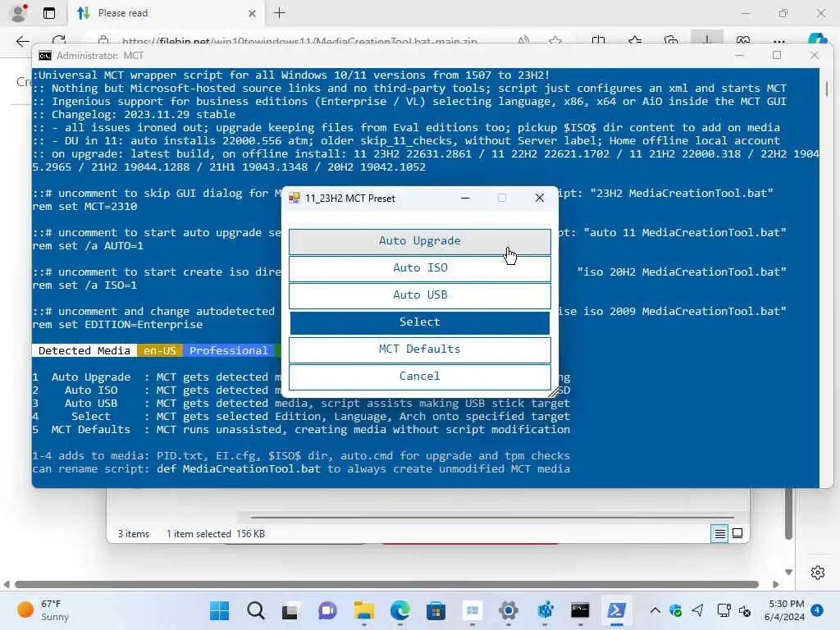
Task: Open the Windows Start menu
Action: click(219, 610)
